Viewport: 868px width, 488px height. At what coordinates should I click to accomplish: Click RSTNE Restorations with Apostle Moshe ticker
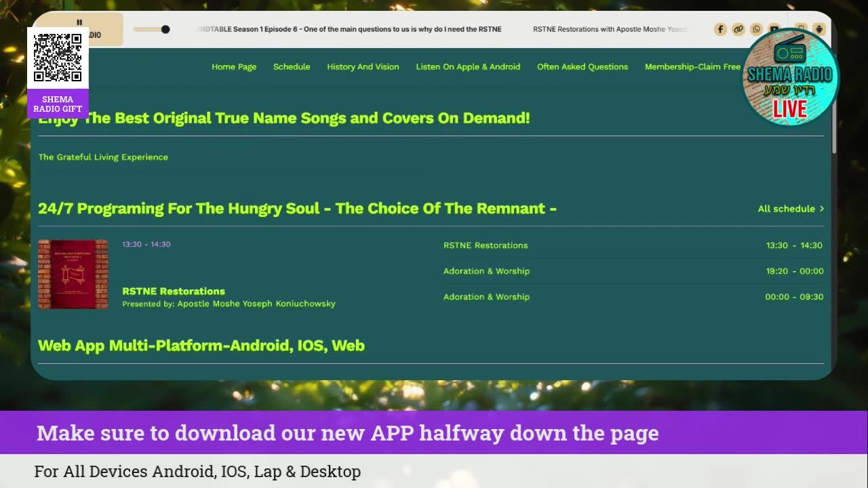pyautogui.click(x=610, y=29)
